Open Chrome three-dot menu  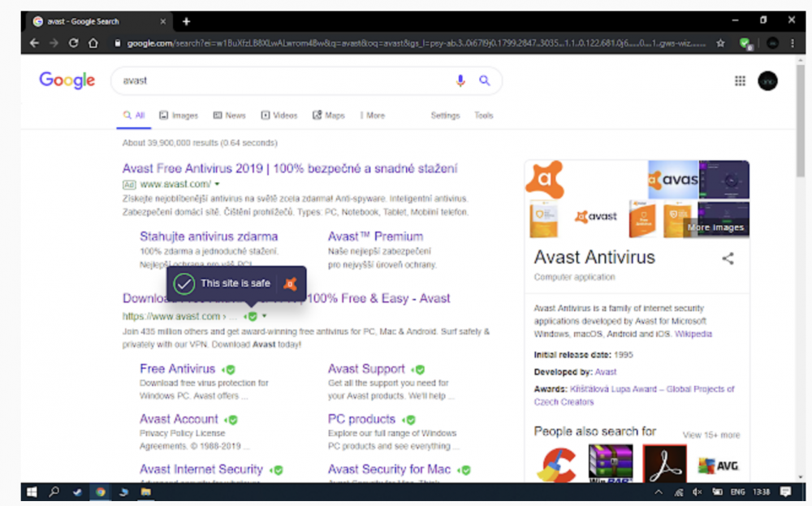point(793,44)
